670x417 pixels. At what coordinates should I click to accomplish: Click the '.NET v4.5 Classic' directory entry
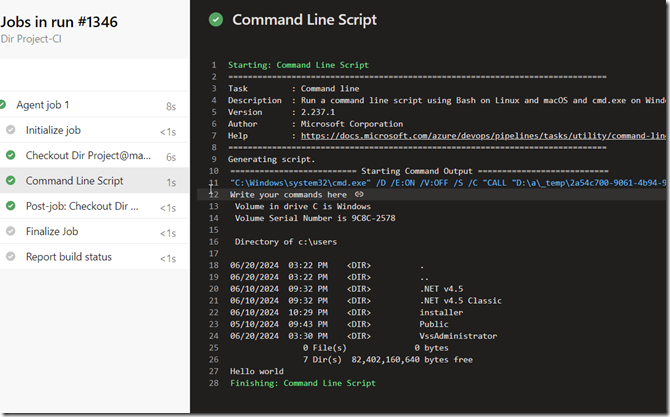(x=366, y=301)
